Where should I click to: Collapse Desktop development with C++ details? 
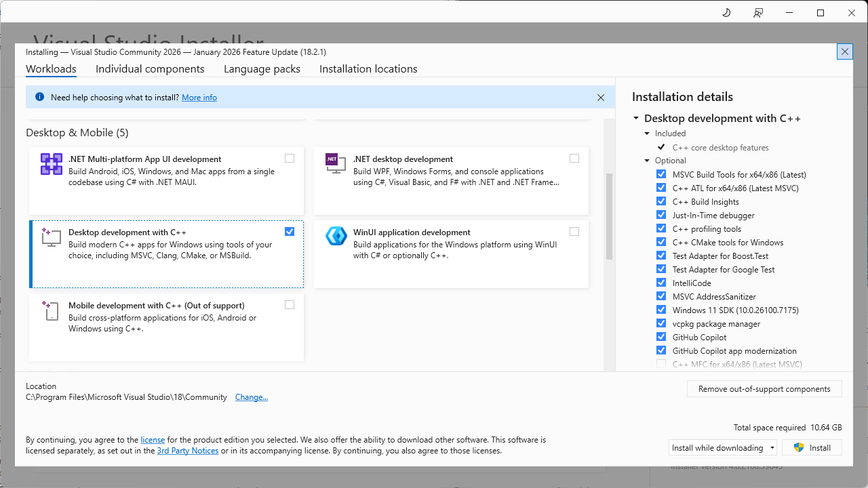point(636,119)
